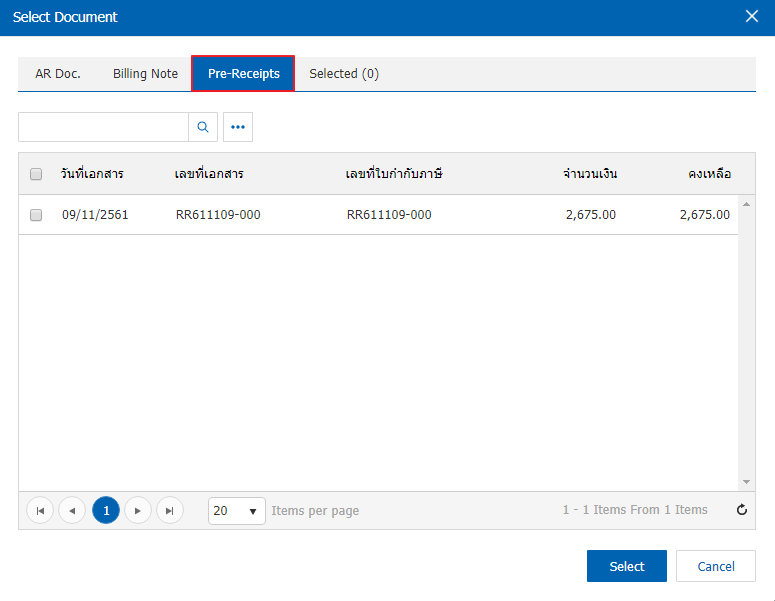Tick the select-all header checkbox

36,174
